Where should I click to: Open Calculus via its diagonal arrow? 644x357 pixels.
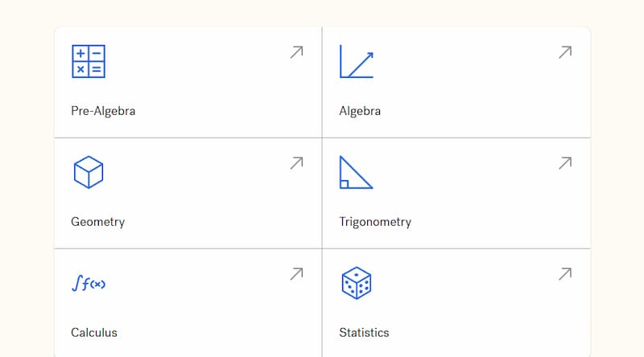point(296,273)
